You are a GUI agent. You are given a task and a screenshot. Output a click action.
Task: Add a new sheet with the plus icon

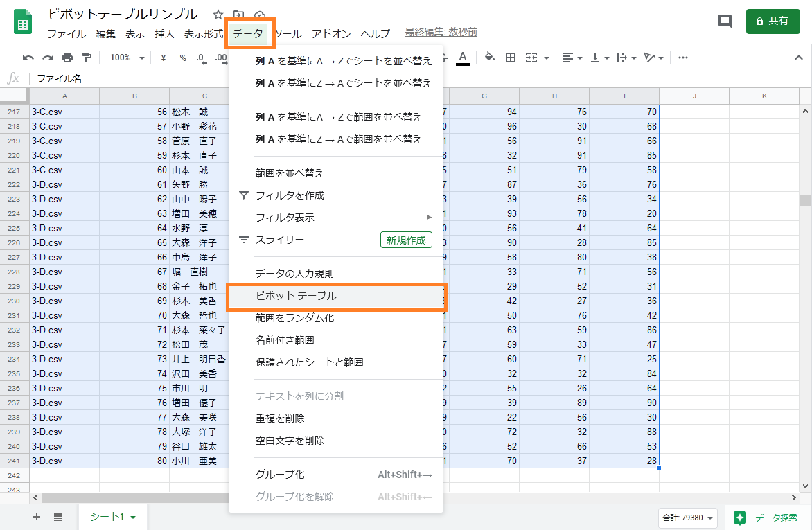pos(37,517)
